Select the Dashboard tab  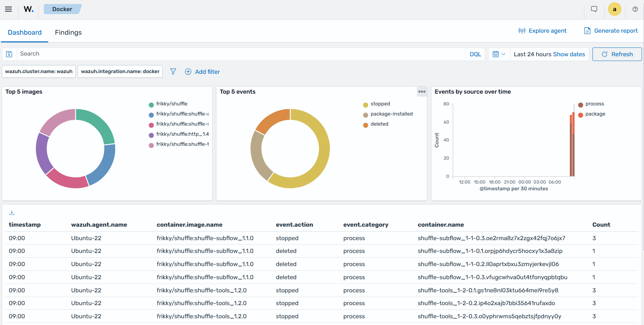point(25,32)
